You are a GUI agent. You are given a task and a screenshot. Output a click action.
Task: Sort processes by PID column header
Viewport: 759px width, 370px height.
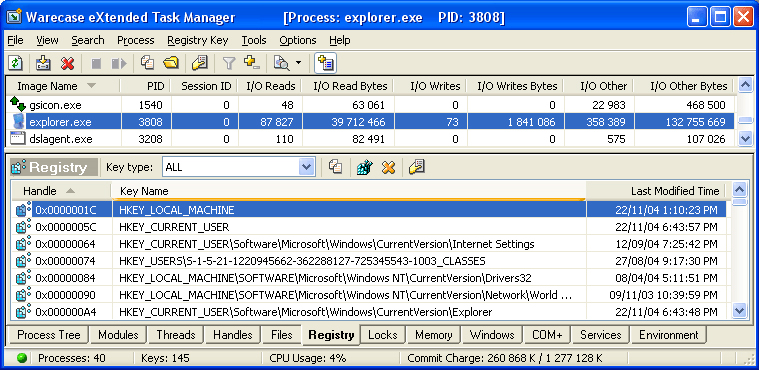point(145,86)
